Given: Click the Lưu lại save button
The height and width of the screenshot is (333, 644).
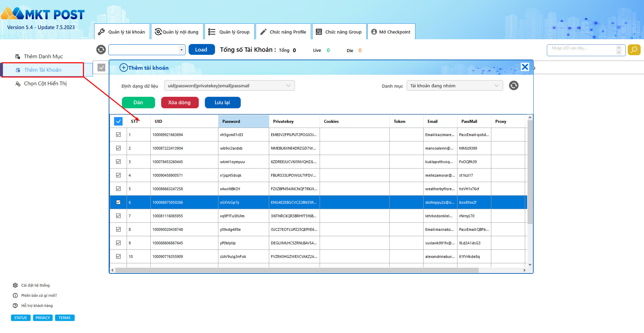Looking at the screenshot, I should pos(222,103).
